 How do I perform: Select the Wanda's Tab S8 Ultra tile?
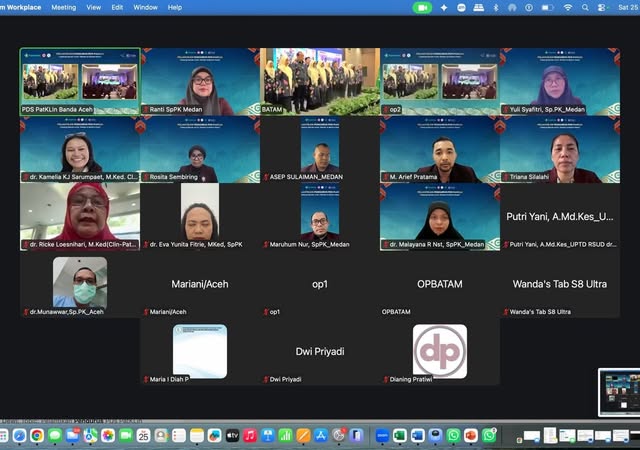click(560, 284)
